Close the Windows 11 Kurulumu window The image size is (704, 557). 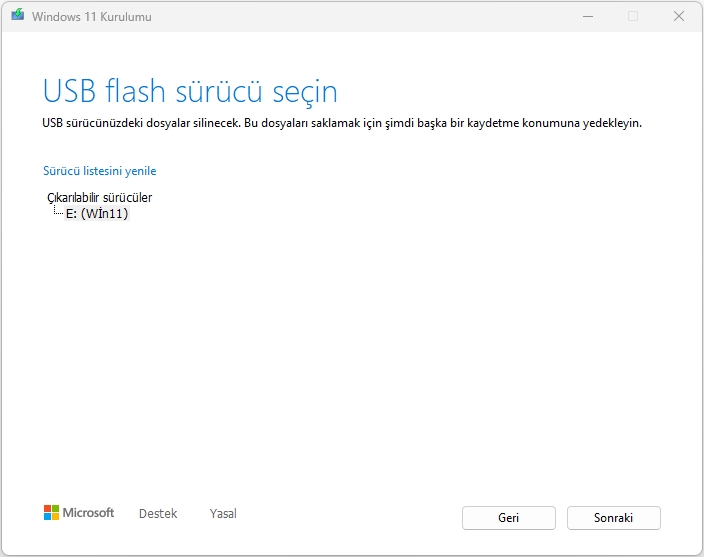point(679,17)
